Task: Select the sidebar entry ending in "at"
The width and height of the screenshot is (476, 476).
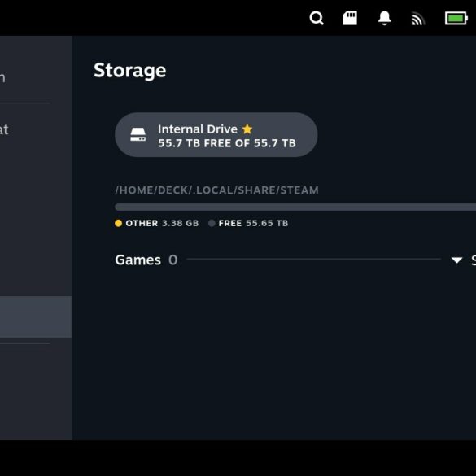Action: 4,129
